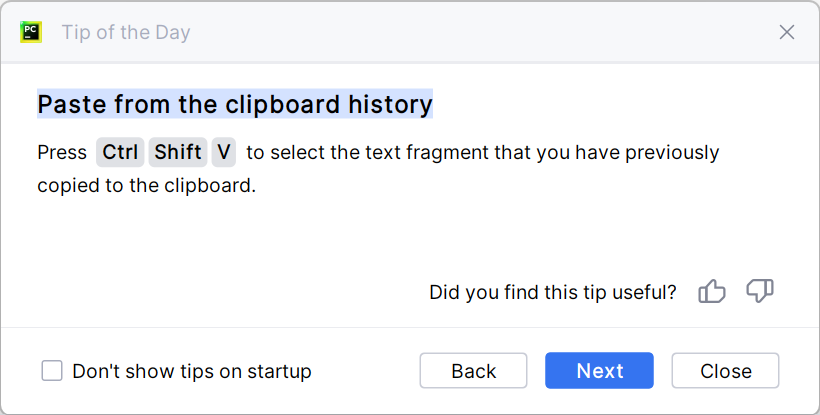Click the Shift key badge
Image resolution: width=820 pixels, height=415 pixels.
178,152
